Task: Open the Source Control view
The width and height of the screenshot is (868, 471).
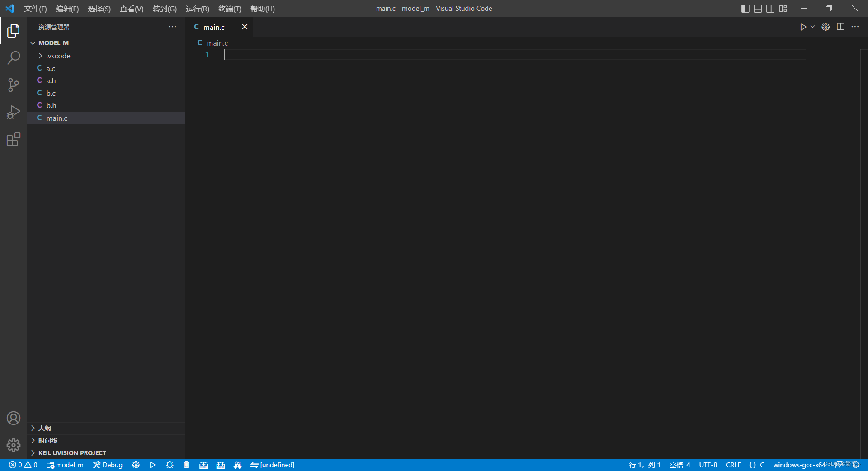Action: 14,85
